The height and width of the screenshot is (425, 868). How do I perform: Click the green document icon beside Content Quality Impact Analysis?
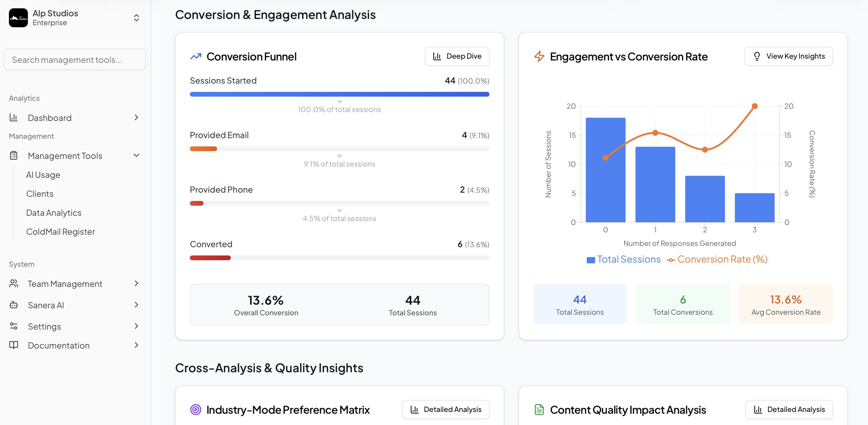[x=540, y=410]
